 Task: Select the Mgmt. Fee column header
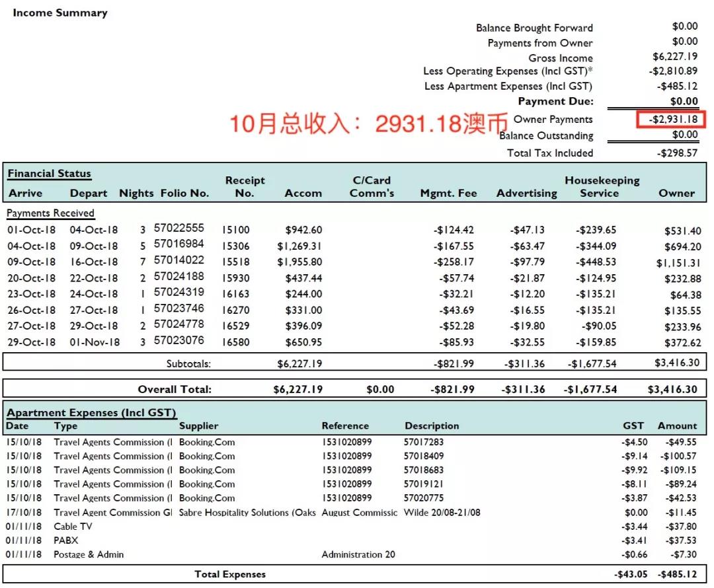coord(448,194)
